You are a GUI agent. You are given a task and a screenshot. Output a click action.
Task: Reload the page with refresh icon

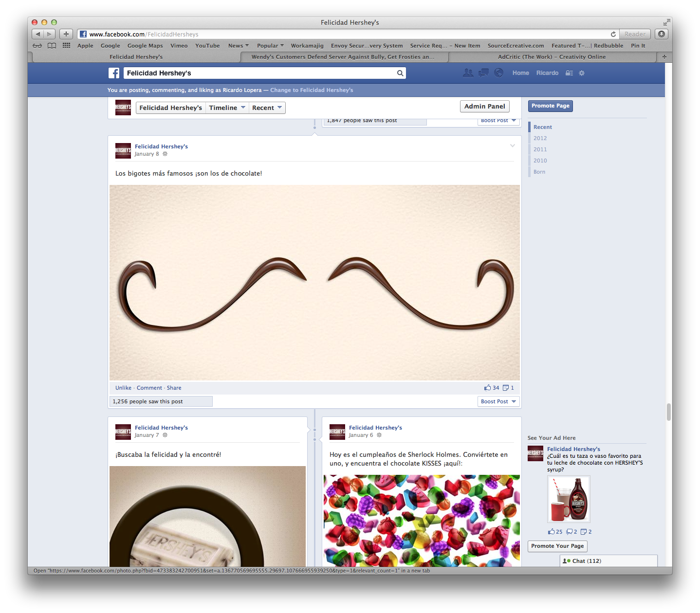pyautogui.click(x=613, y=34)
